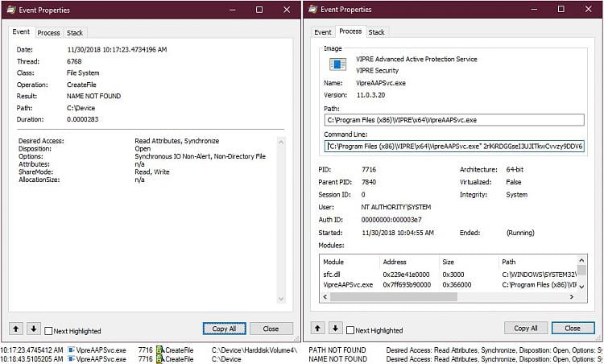Screen dimensions: 604x364
Task: Click CreateFile icon in PATH NOT FOUND row
Action: 160,350
